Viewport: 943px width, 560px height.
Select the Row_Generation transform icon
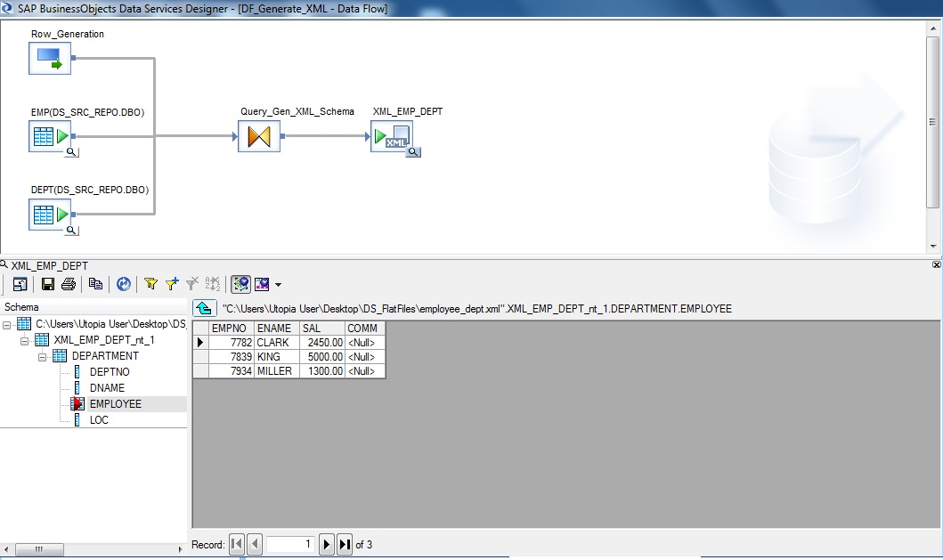tap(50, 59)
